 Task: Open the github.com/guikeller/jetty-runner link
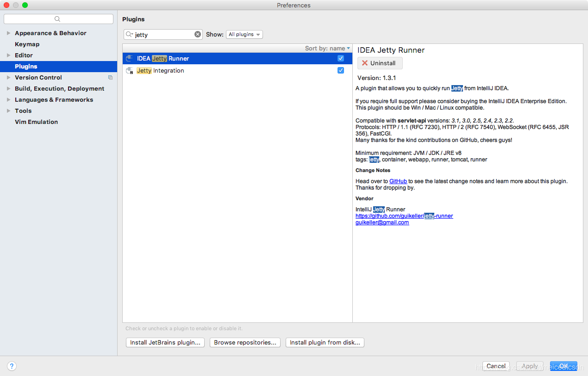point(404,216)
